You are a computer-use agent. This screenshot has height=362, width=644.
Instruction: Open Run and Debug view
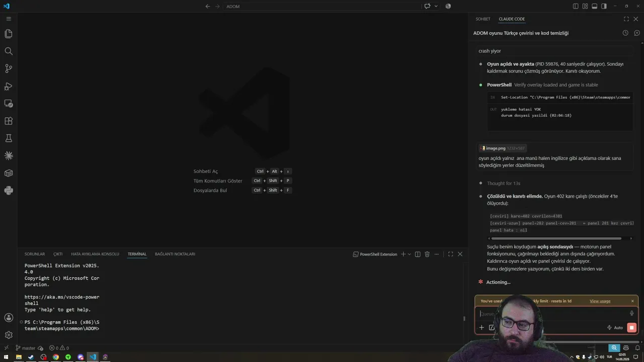pos(9,86)
